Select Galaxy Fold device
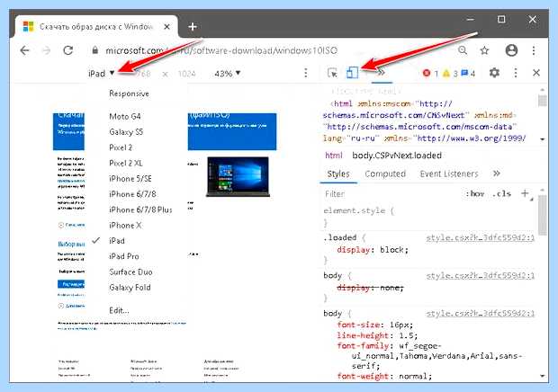This screenshot has height=392, width=558. pyautogui.click(x=130, y=288)
